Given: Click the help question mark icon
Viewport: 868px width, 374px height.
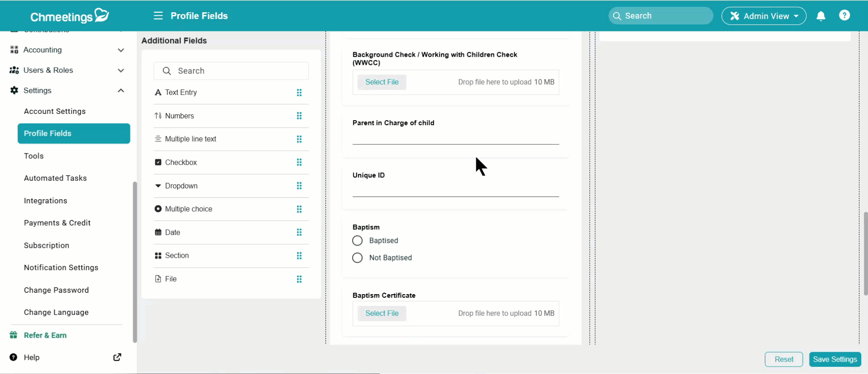Looking at the screenshot, I should [x=844, y=15].
